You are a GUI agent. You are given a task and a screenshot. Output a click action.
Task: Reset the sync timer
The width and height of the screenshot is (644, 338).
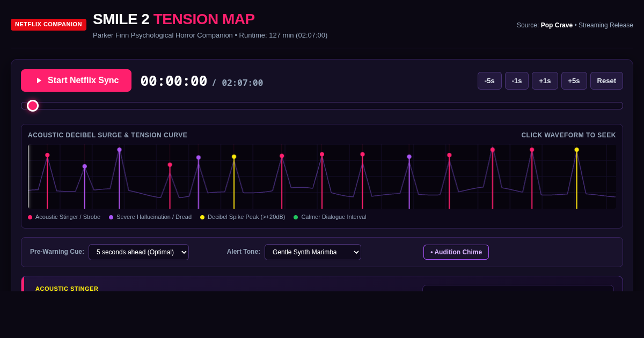point(606,81)
